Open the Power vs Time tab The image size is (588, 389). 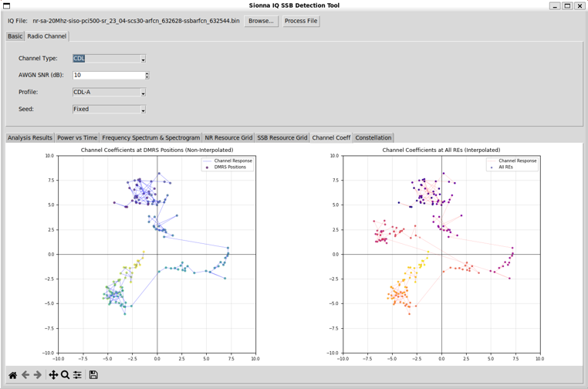77,138
